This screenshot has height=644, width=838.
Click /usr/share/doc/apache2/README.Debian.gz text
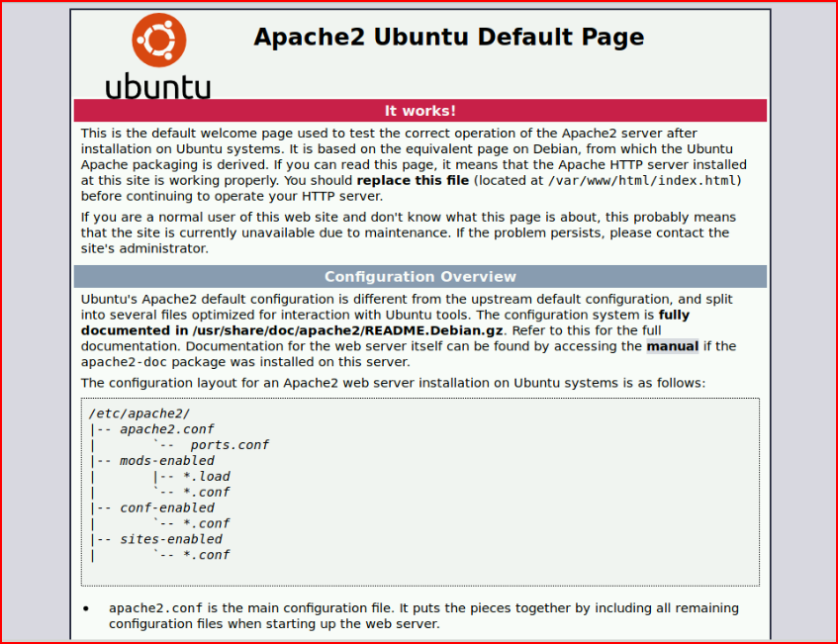click(348, 330)
